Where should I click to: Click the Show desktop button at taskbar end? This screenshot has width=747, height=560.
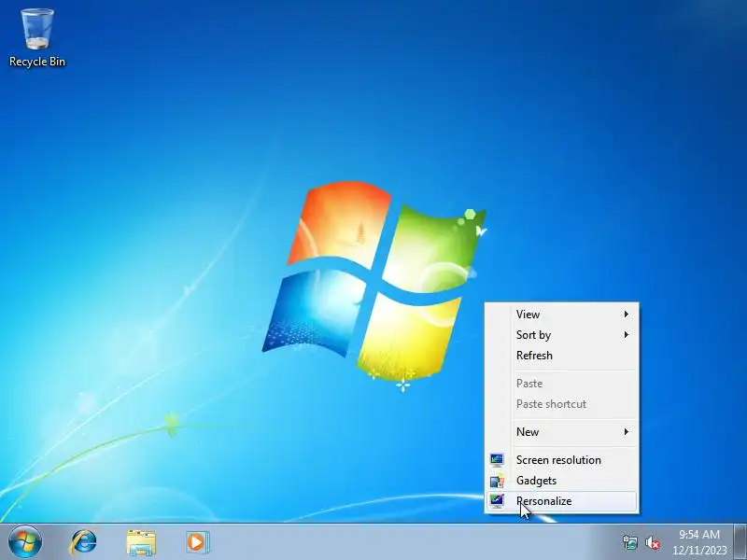pyautogui.click(x=740, y=542)
